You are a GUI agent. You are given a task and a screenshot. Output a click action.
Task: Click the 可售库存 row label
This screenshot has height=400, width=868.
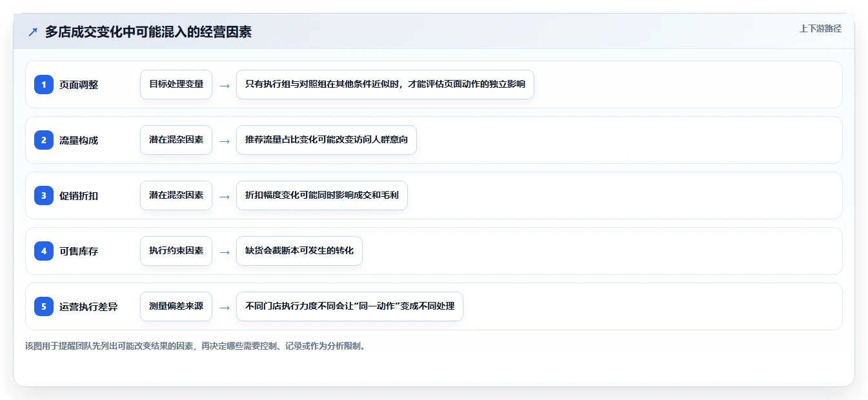coord(79,251)
